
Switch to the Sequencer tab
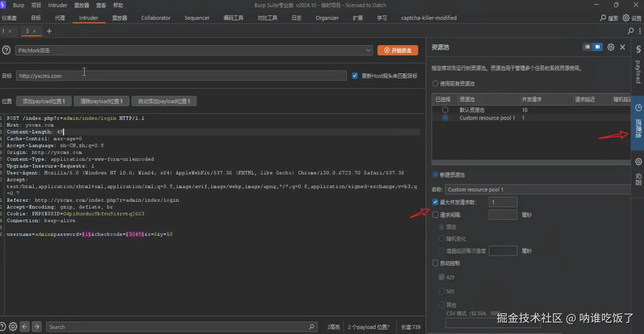tap(197, 18)
